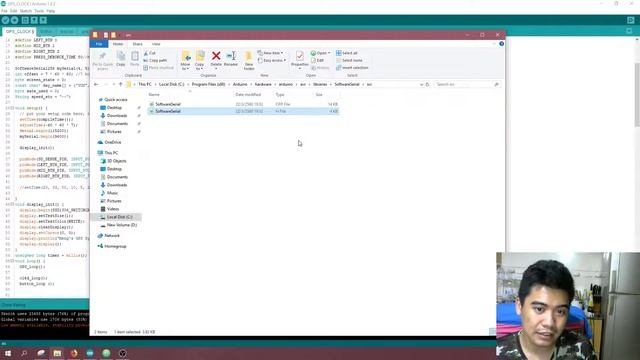The width and height of the screenshot is (640, 360).
Task: Expand the address bar history dropdown
Action: pos(421,84)
